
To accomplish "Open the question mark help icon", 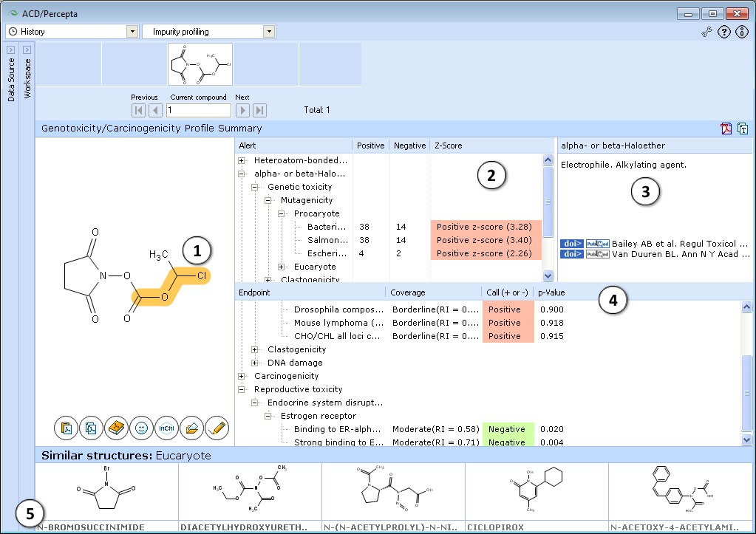I will coord(723,32).
